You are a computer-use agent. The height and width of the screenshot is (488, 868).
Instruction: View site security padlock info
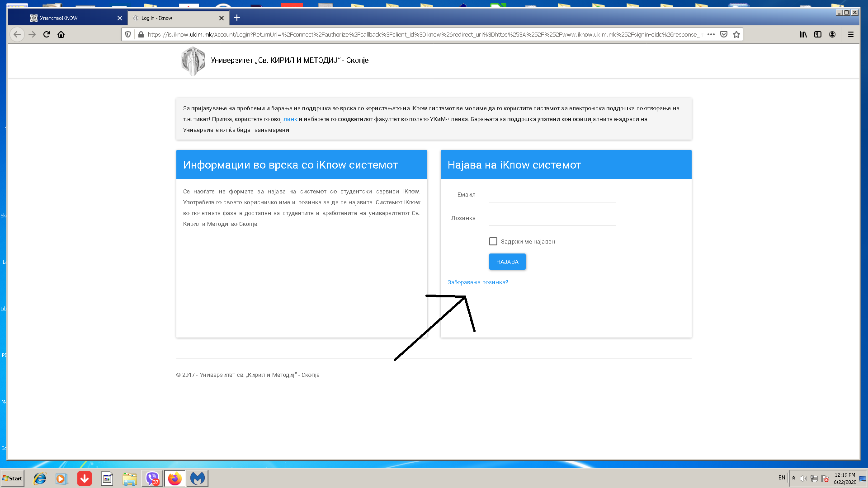coord(141,34)
